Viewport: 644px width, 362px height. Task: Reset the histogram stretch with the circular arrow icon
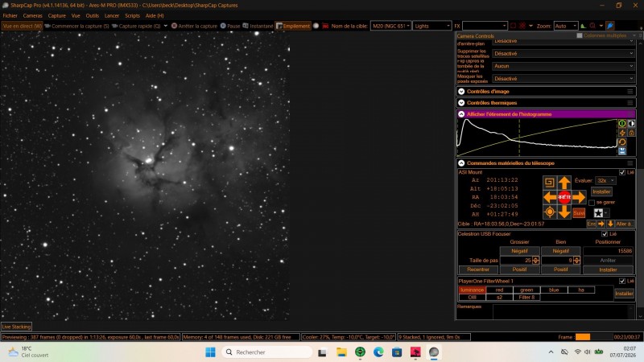click(x=622, y=142)
